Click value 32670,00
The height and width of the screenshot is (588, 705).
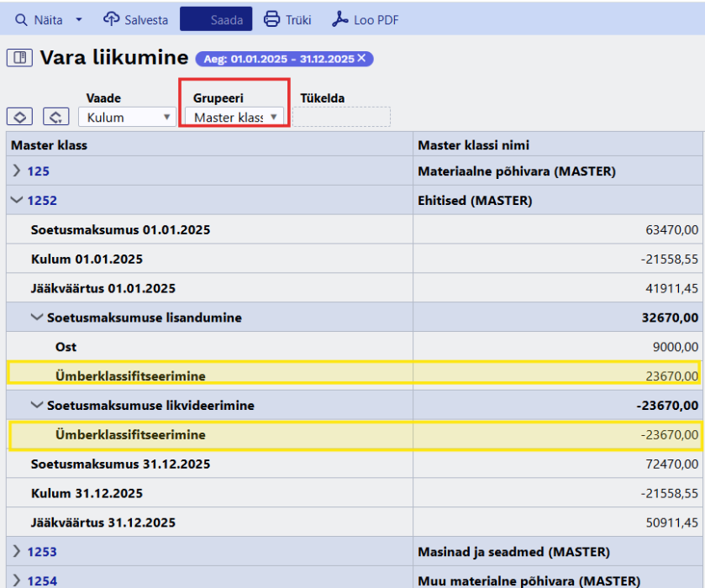pos(670,318)
